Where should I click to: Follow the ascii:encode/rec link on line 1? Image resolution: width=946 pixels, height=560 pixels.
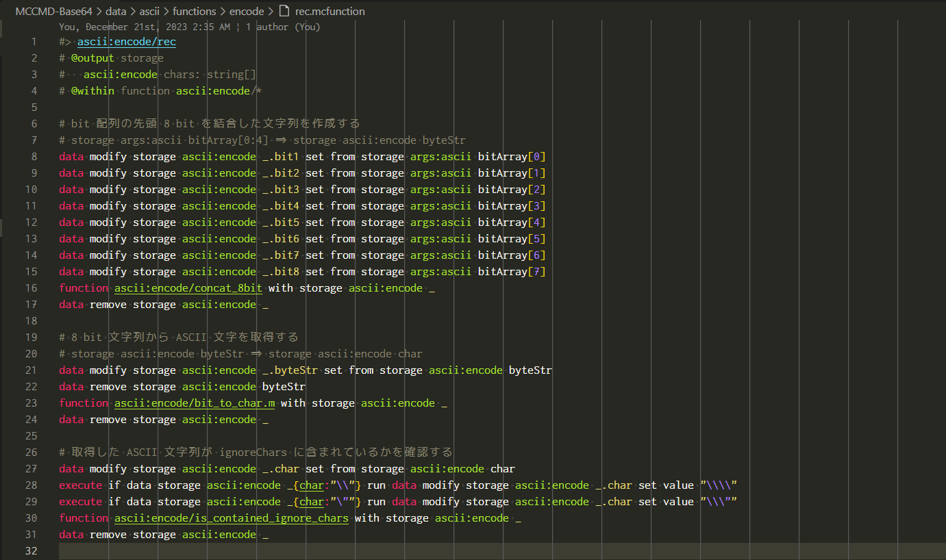click(127, 42)
